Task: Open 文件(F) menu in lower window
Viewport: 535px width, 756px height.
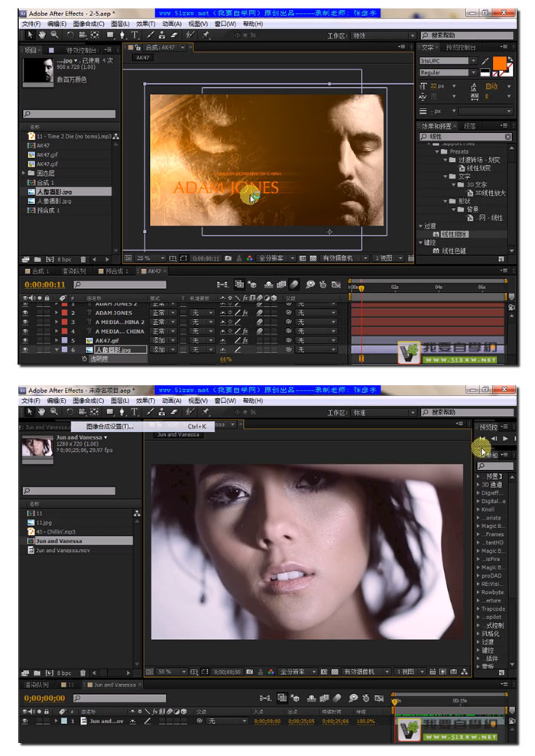Action: [x=31, y=401]
